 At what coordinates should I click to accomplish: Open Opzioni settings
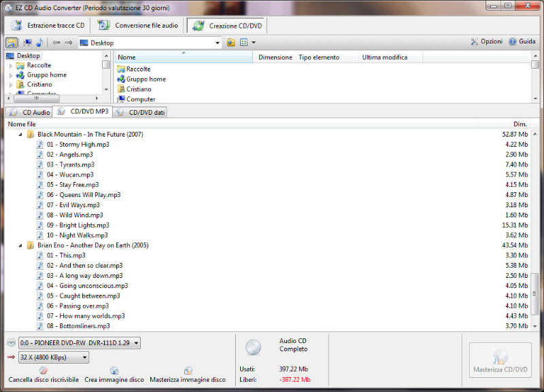click(486, 41)
